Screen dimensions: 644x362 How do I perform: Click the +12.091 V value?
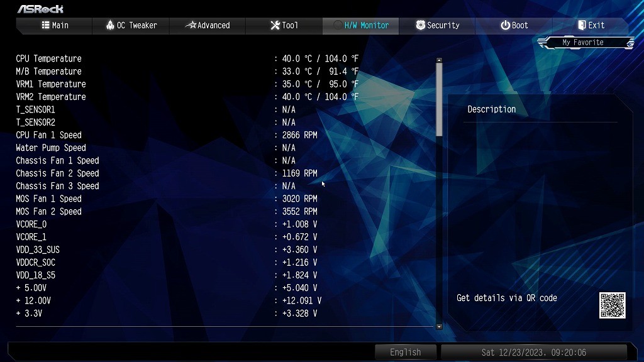coord(301,301)
